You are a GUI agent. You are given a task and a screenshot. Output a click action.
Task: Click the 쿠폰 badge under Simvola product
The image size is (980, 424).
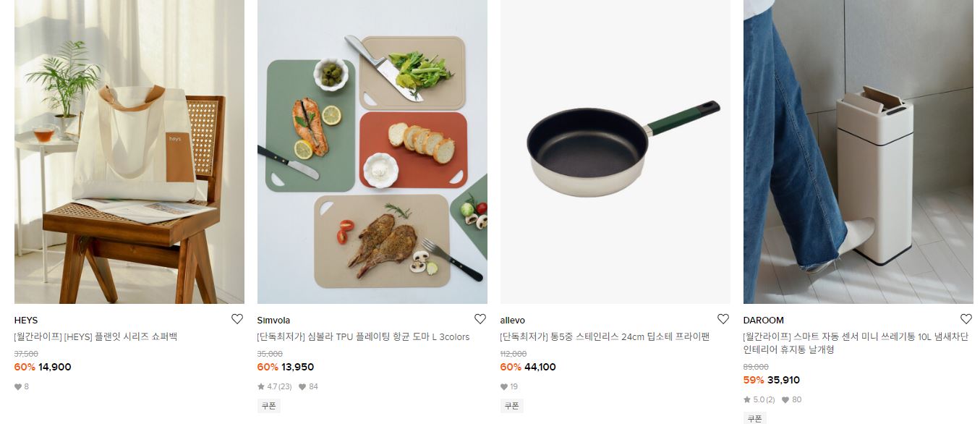(x=269, y=406)
